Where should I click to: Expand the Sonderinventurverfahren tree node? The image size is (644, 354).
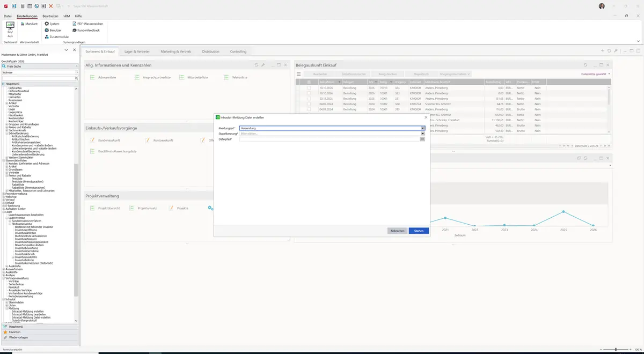(10, 221)
